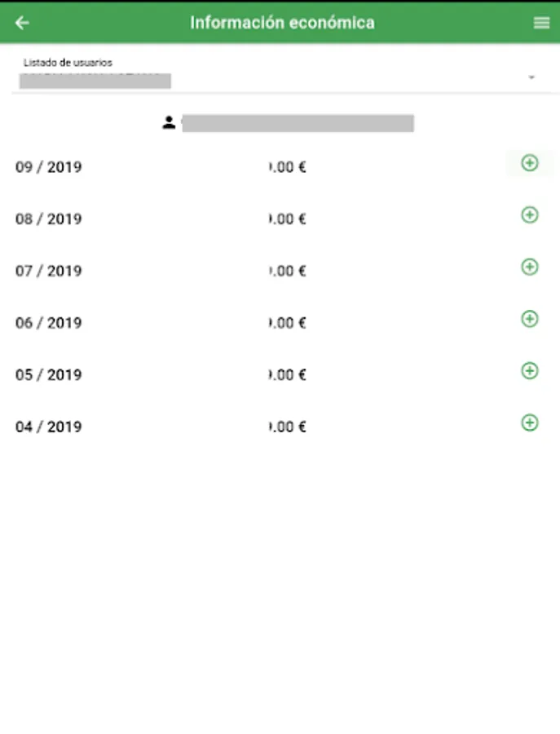This screenshot has width=560, height=734.
Task: Click the euro amount for 09 / 2019
Action: coord(287,167)
